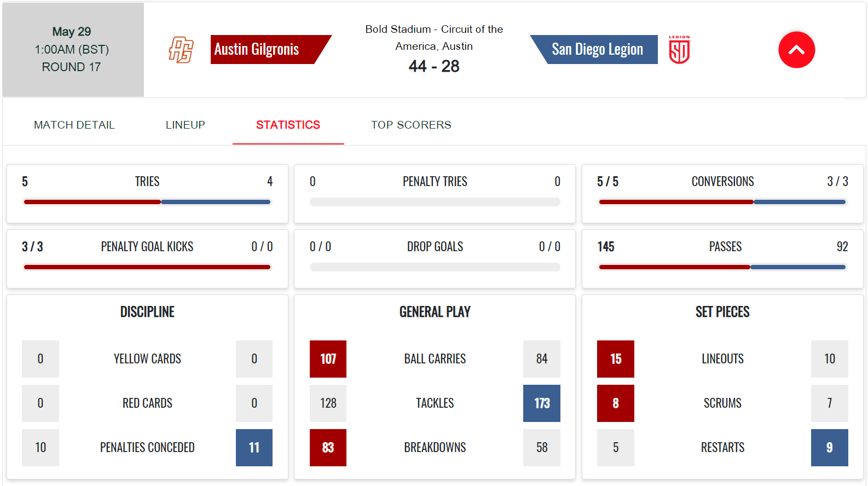The width and height of the screenshot is (868, 486).
Task: Click the Austin Gilgronis team logo
Action: tap(181, 50)
